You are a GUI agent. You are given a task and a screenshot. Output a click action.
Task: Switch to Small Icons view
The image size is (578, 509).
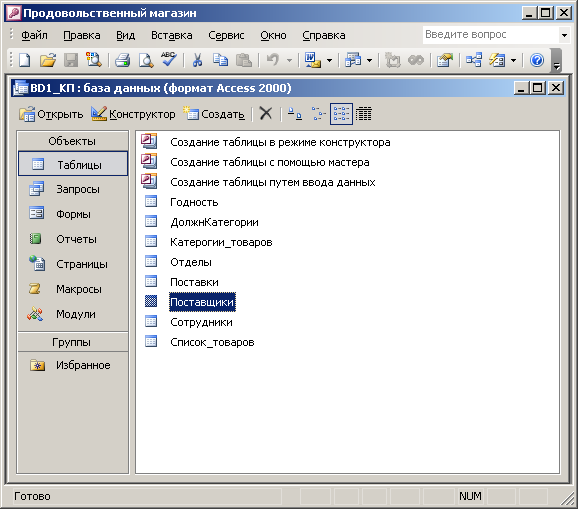[x=318, y=114]
